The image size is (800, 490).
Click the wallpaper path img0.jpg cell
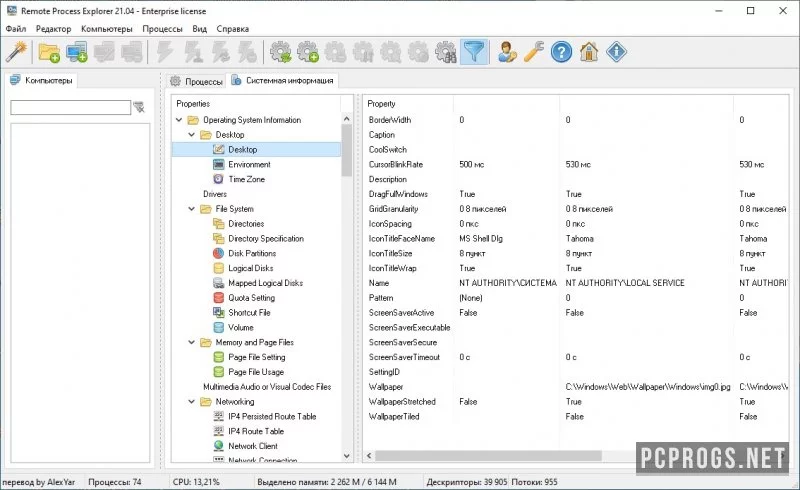(648, 386)
